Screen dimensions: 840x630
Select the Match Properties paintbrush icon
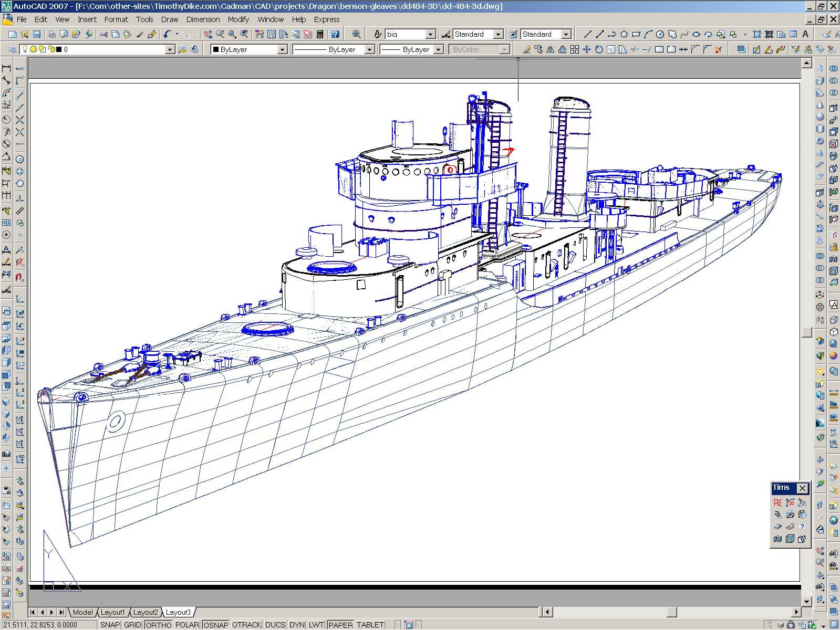point(140,34)
